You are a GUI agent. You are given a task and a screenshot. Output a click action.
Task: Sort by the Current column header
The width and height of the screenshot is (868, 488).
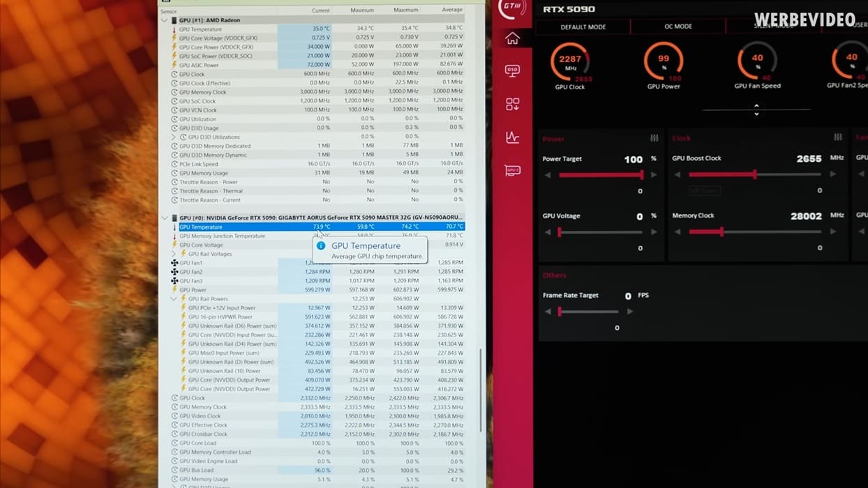click(x=321, y=10)
